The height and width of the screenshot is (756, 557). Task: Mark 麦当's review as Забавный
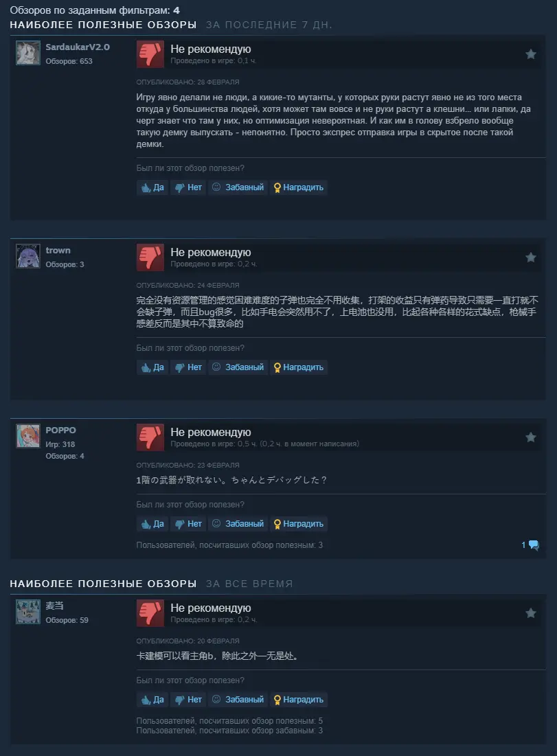coord(238,699)
